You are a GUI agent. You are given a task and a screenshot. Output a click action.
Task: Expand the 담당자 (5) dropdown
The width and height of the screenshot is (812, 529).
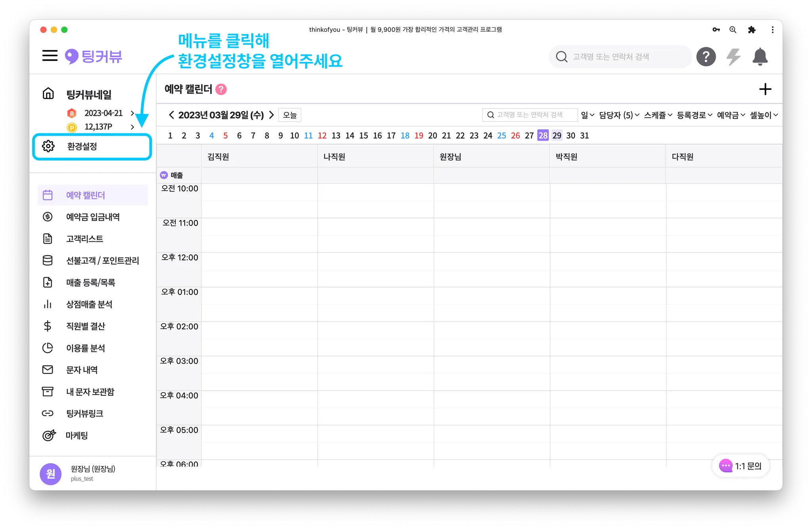619,115
